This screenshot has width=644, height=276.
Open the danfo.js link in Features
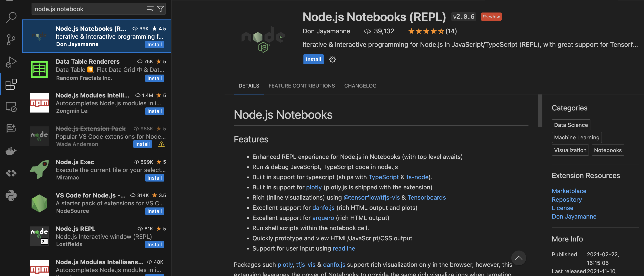click(x=323, y=208)
